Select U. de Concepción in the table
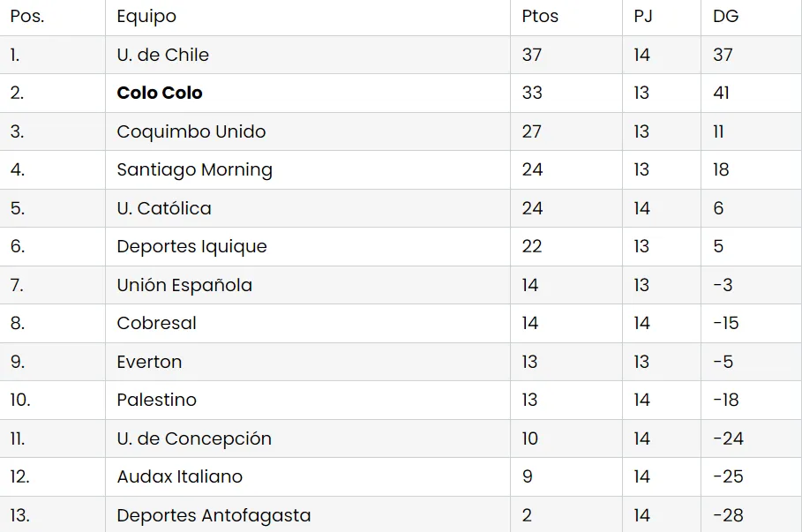 click(194, 438)
